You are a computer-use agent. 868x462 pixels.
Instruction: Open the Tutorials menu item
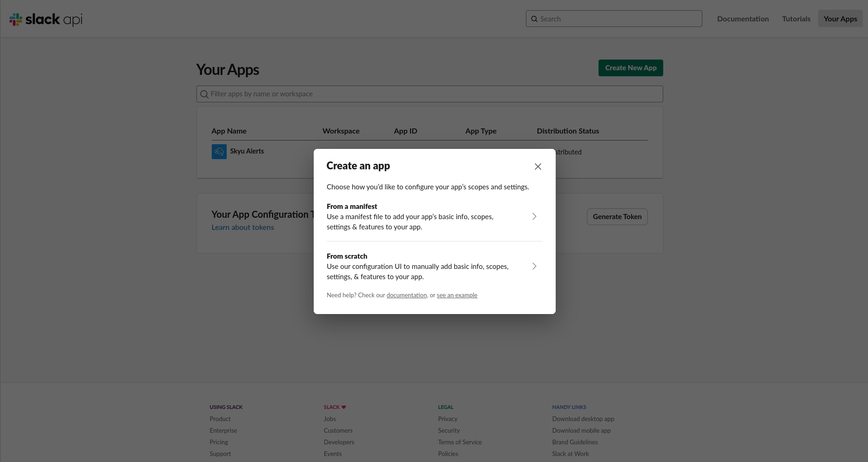point(796,19)
